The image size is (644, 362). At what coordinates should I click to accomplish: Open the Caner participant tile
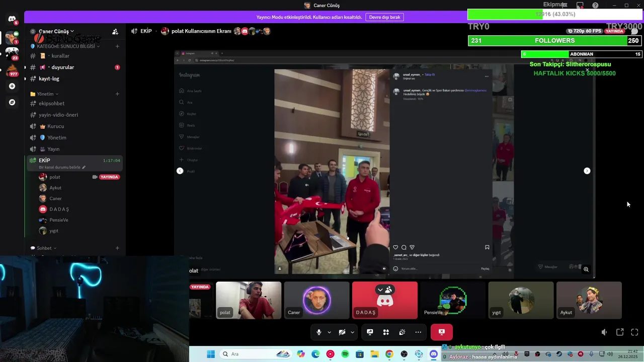click(x=316, y=300)
